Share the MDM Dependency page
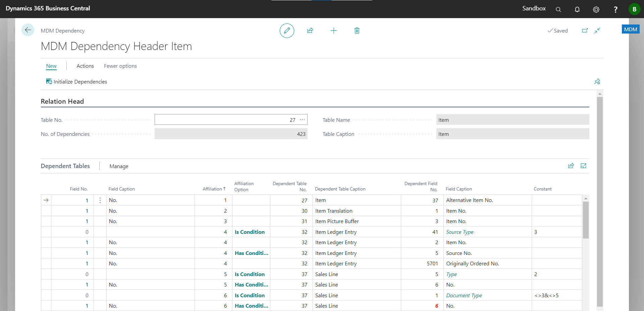644x311 pixels. pyautogui.click(x=310, y=31)
